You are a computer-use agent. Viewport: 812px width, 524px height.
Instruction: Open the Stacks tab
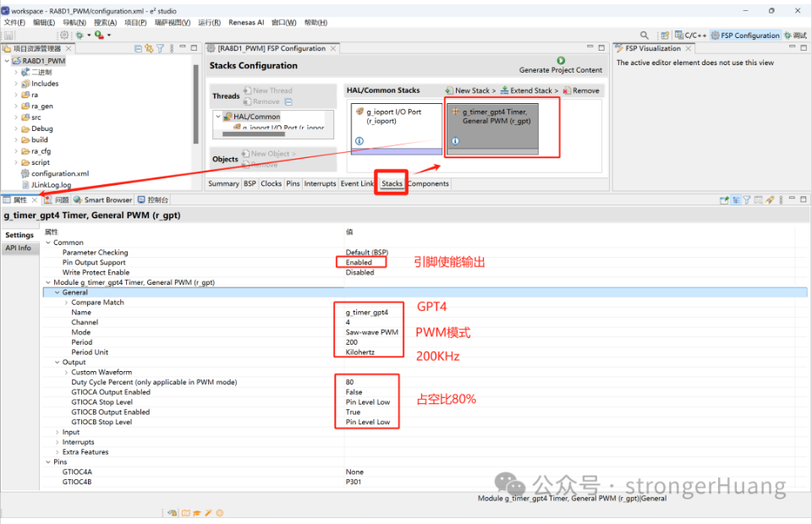[392, 183]
